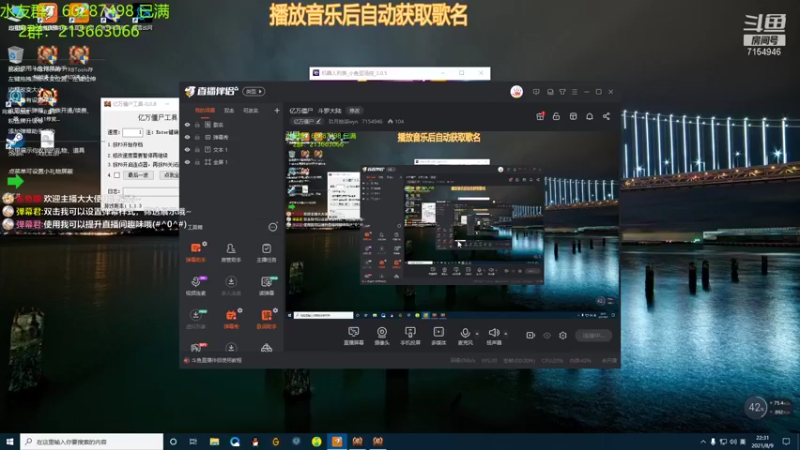The image size is (800, 450).
Task: Open the Windows Start menu
Action: (10, 441)
